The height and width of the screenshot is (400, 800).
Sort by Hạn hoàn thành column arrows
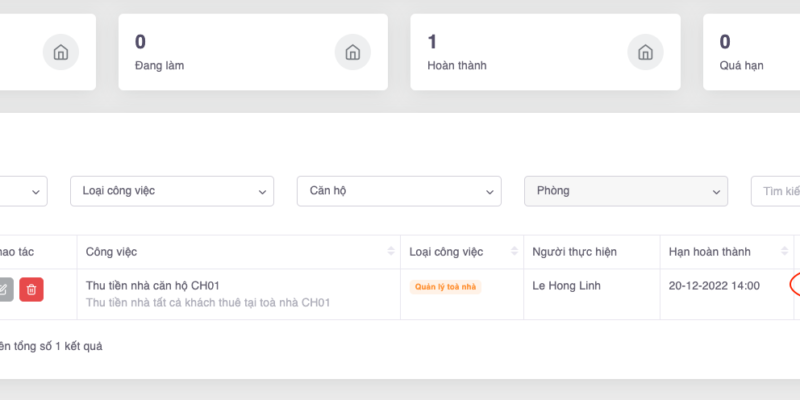click(x=783, y=252)
